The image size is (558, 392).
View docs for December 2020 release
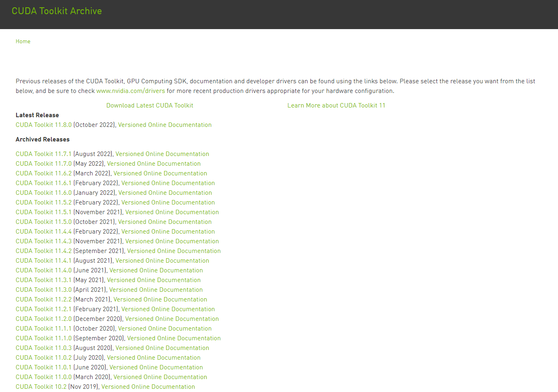(x=172, y=319)
